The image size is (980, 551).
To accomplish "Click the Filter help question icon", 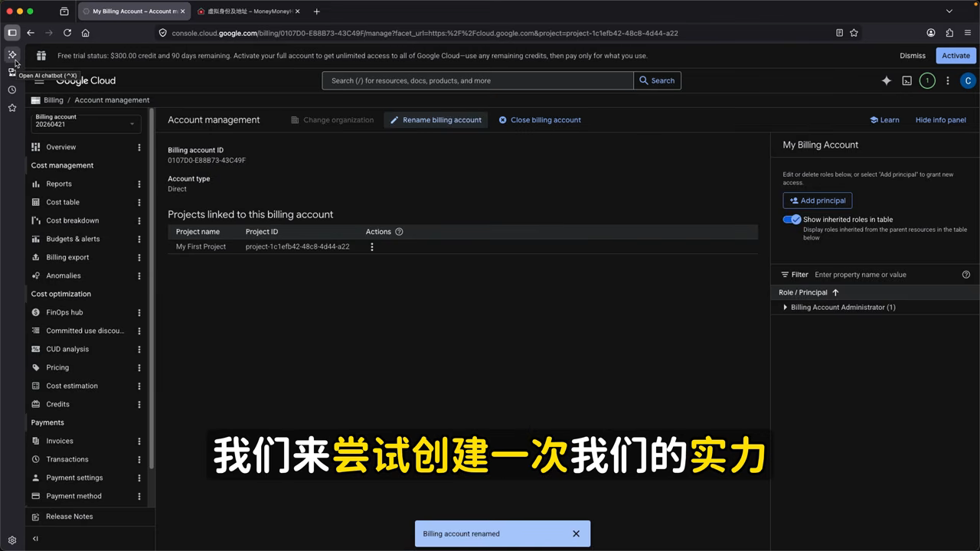I will (966, 275).
